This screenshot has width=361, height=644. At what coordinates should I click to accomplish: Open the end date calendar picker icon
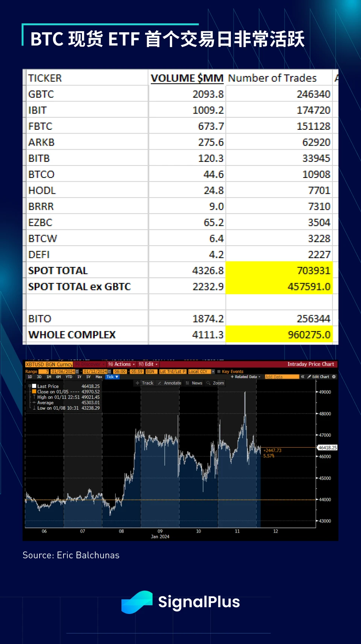(109, 372)
